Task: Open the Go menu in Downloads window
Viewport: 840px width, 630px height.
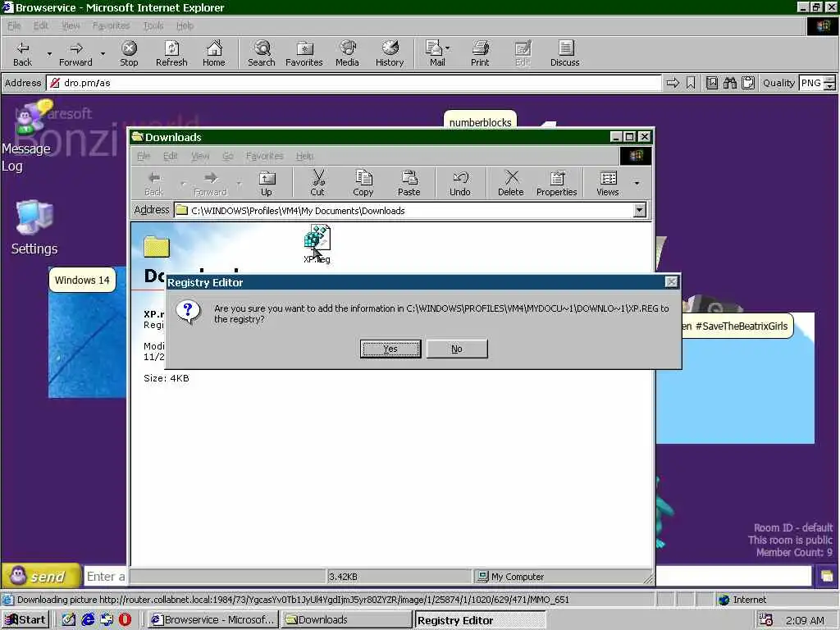Action: coord(228,156)
